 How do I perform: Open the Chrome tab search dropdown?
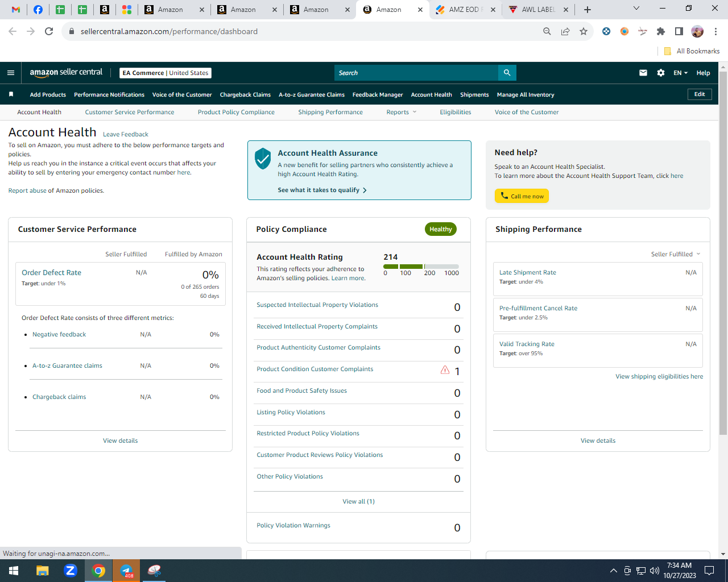(636, 9)
